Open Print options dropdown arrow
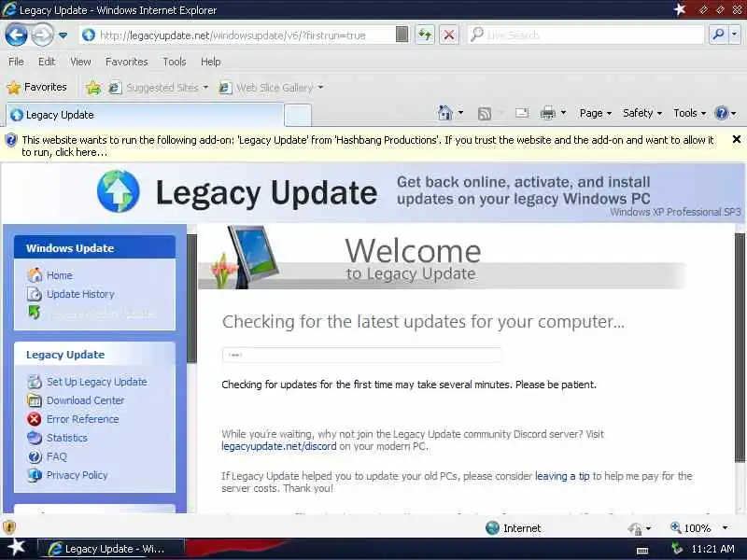The width and height of the screenshot is (747, 560). pos(564,113)
